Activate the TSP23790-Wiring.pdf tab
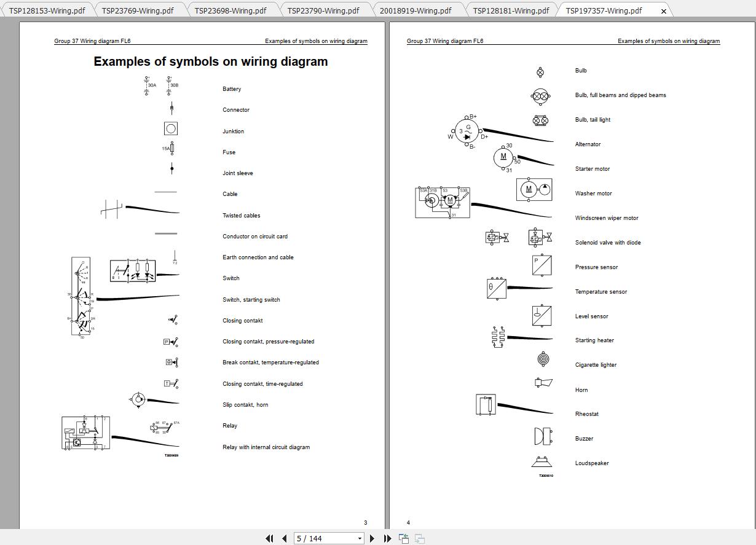The height and width of the screenshot is (545, 756). pos(325,10)
